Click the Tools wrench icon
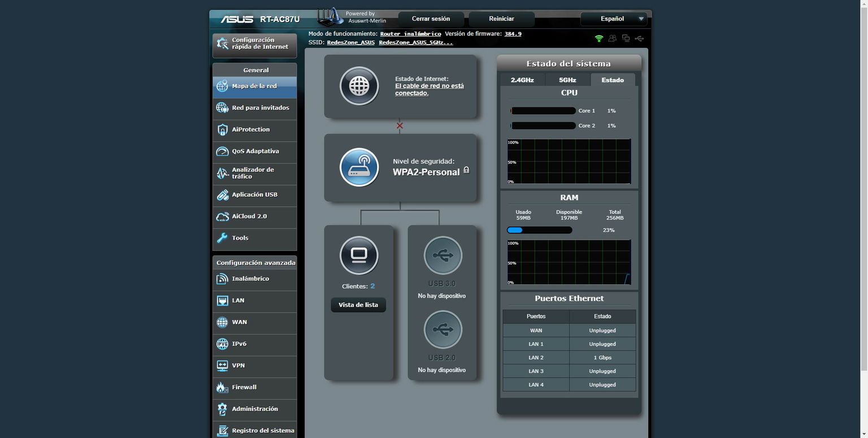This screenshot has height=438, width=868. pos(222,238)
